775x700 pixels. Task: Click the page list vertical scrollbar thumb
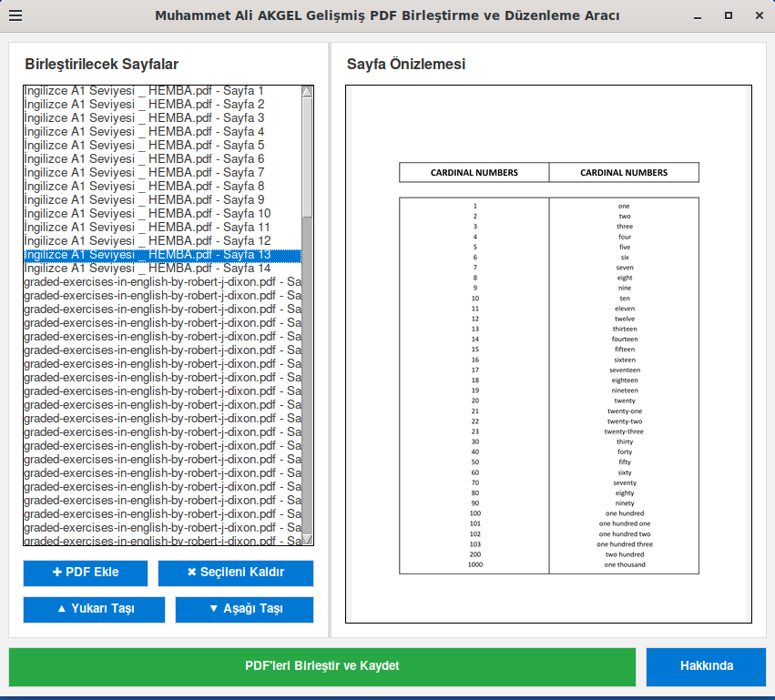tap(307, 155)
